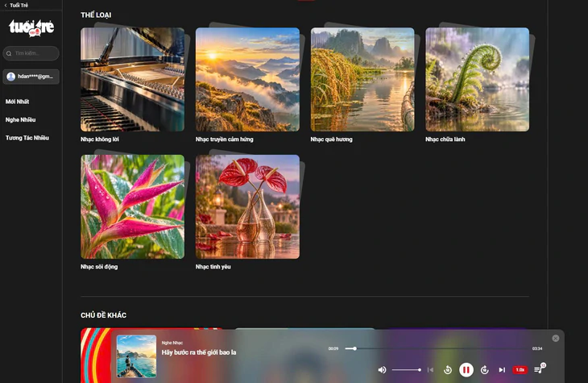
Task: Click the Nhạc sôi động label
Action: (99, 267)
